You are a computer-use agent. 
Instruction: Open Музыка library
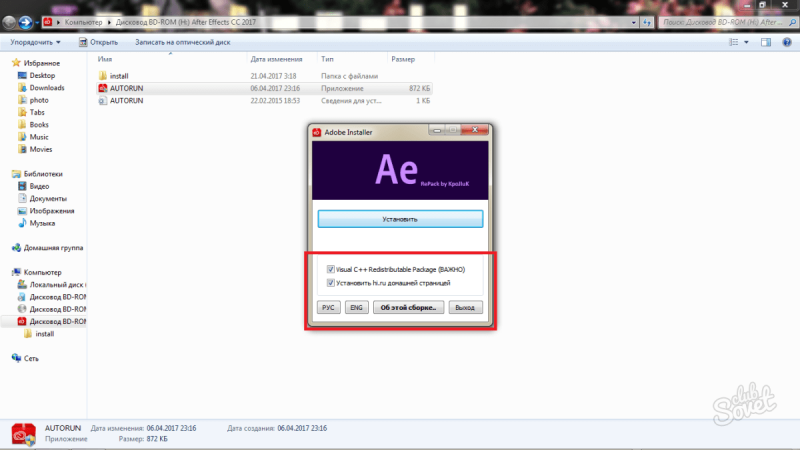42,223
